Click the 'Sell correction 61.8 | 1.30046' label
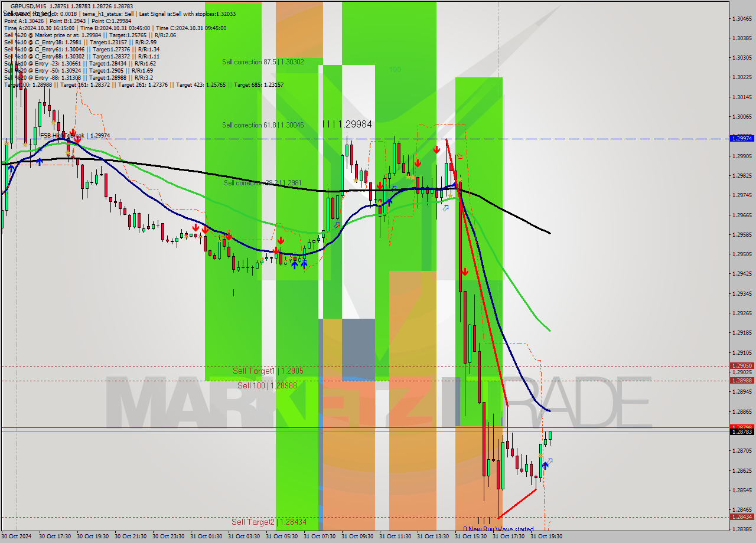Image resolution: width=756 pixels, height=543 pixels. [x=263, y=125]
